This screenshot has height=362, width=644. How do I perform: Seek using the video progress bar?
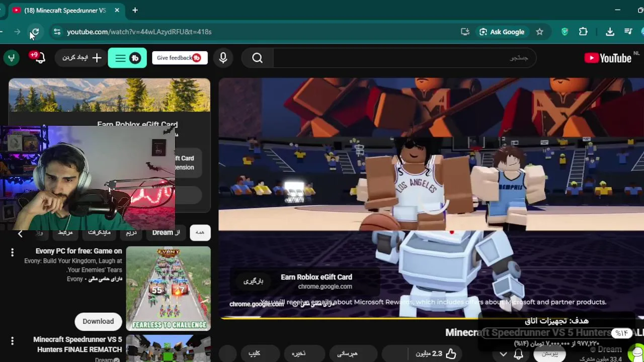[x=431, y=318]
